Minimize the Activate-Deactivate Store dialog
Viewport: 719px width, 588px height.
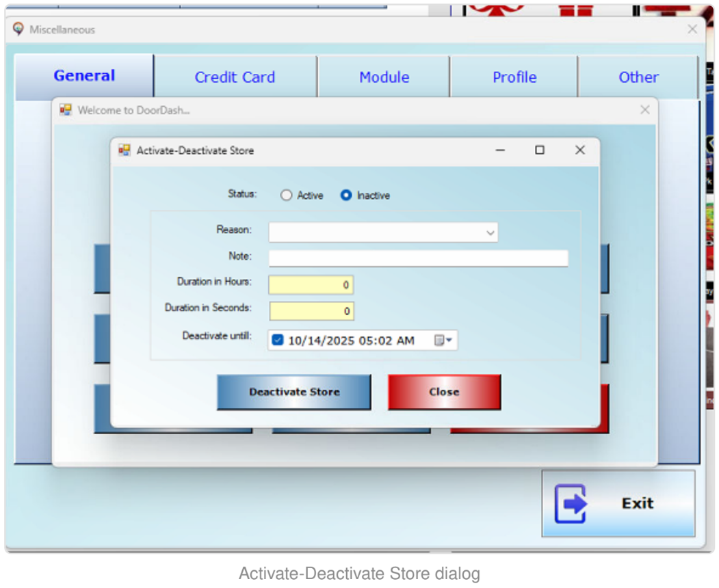500,150
